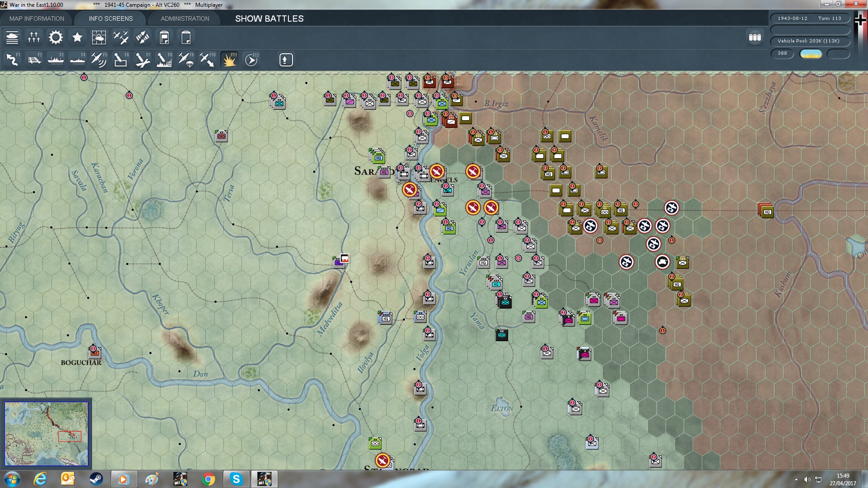Open Internet Explorer from taskbar
This screenshot has width=868, height=488.
40,479
